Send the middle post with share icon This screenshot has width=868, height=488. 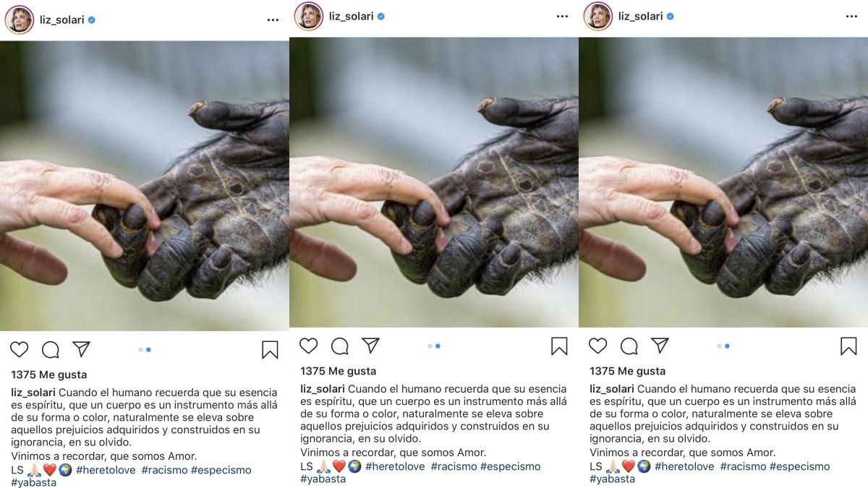coord(370,346)
